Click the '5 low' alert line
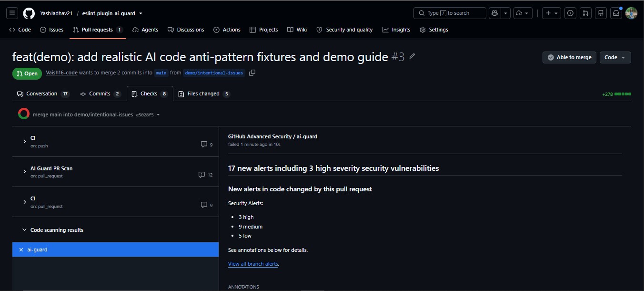 pyautogui.click(x=245, y=236)
